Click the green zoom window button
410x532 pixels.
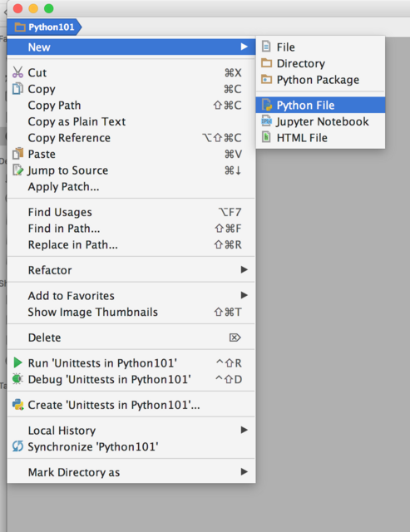coord(49,8)
